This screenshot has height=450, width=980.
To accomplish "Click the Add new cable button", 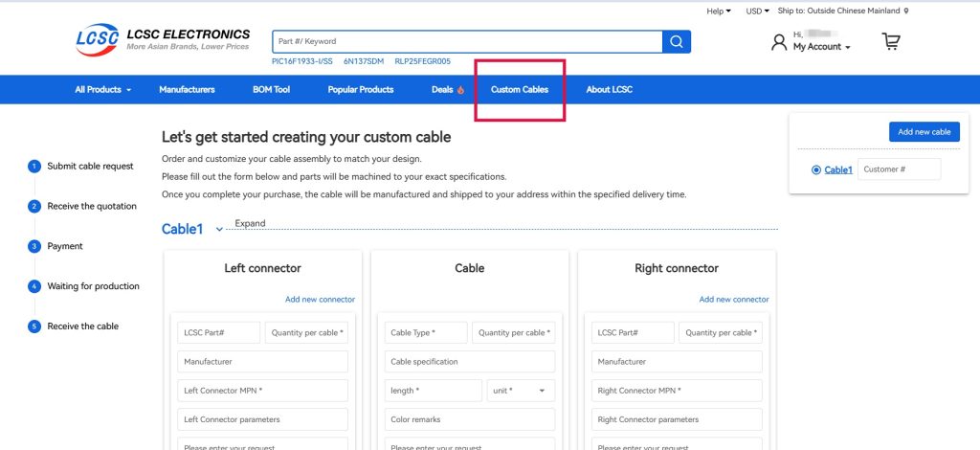I will pyautogui.click(x=924, y=132).
